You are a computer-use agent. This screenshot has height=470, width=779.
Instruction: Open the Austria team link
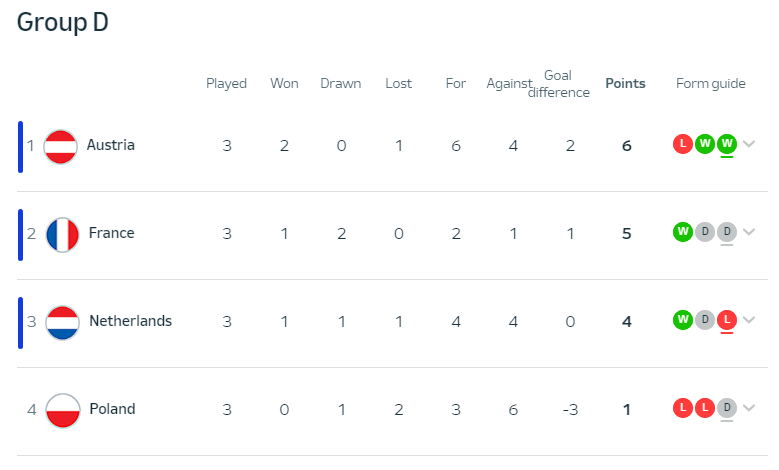click(x=110, y=145)
